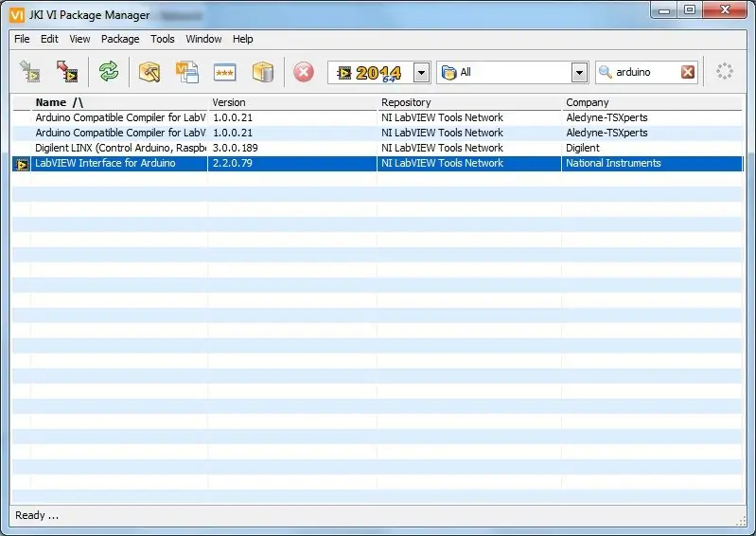Viewport: 756px width, 536px height.
Task: Sort by the Name column header
Action: pyautogui.click(x=119, y=102)
